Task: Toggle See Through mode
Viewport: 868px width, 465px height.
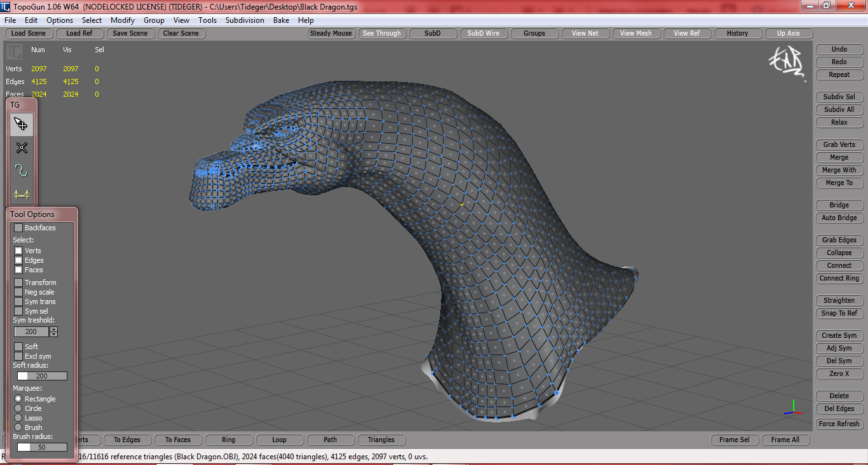Action: (382, 33)
